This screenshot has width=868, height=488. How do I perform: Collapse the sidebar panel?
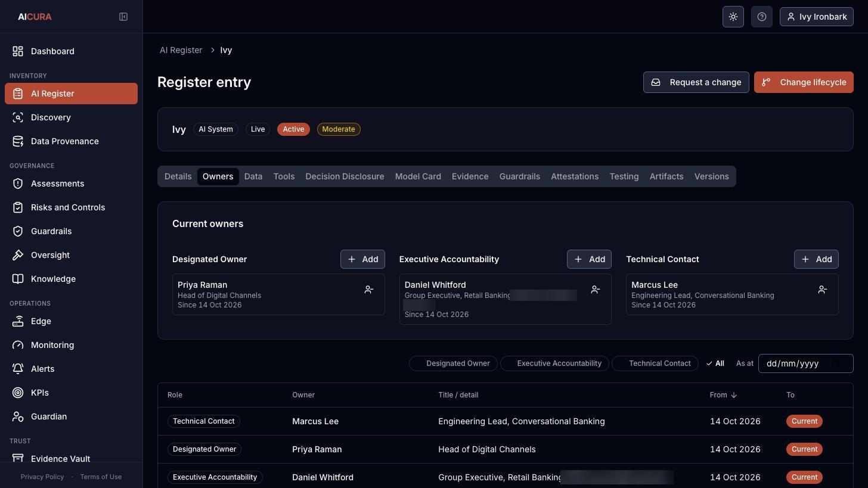pyautogui.click(x=123, y=17)
